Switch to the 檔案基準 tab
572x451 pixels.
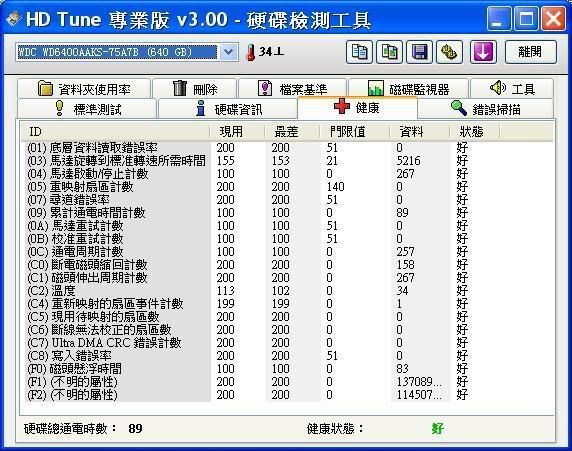292,89
